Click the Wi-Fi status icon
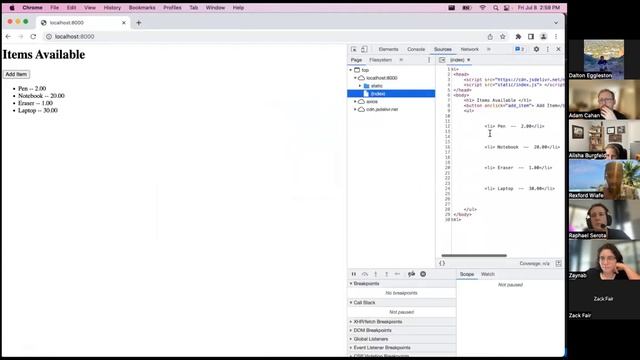Screen dimensions: 640x360 482,8
